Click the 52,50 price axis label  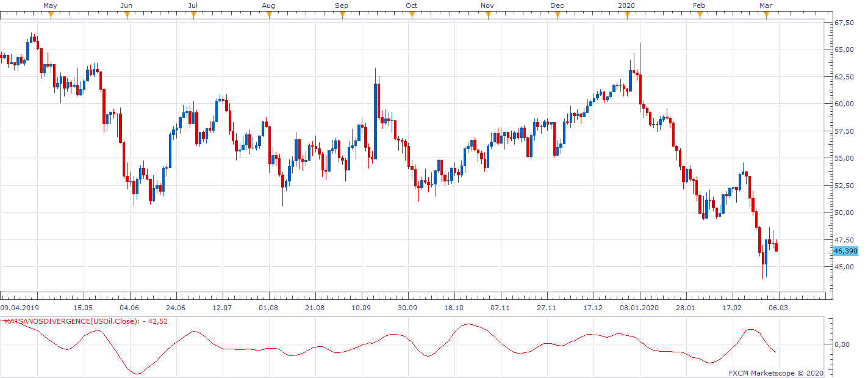coord(844,186)
